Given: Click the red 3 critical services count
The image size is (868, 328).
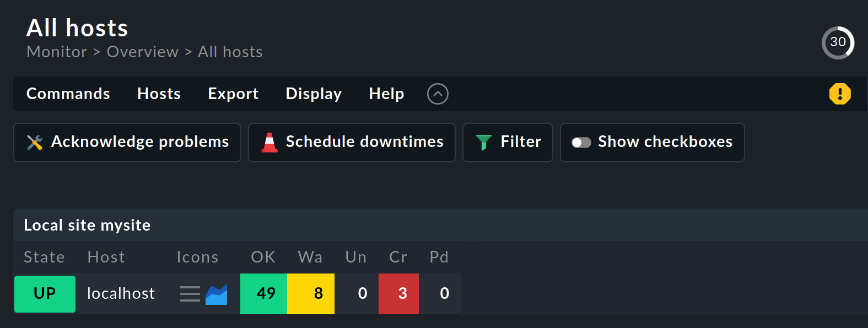Looking at the screenshot, I should click(x=399, y=294).
